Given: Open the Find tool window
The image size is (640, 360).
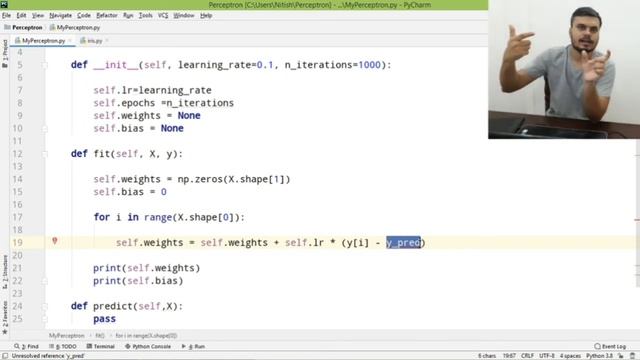Looking at the screenshot, I should click(x=27, y=346).
